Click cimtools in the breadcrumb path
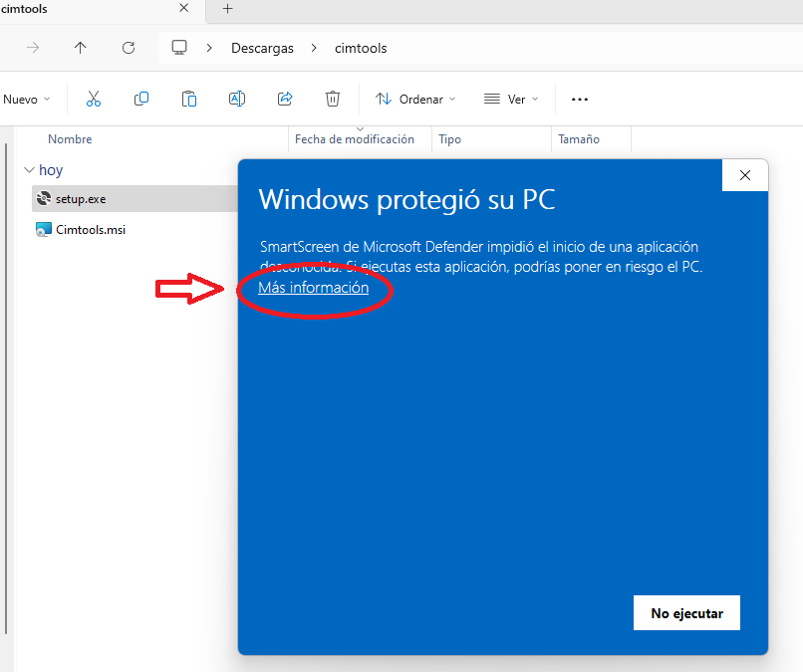803x672 pixels. [x=361, y=48]
